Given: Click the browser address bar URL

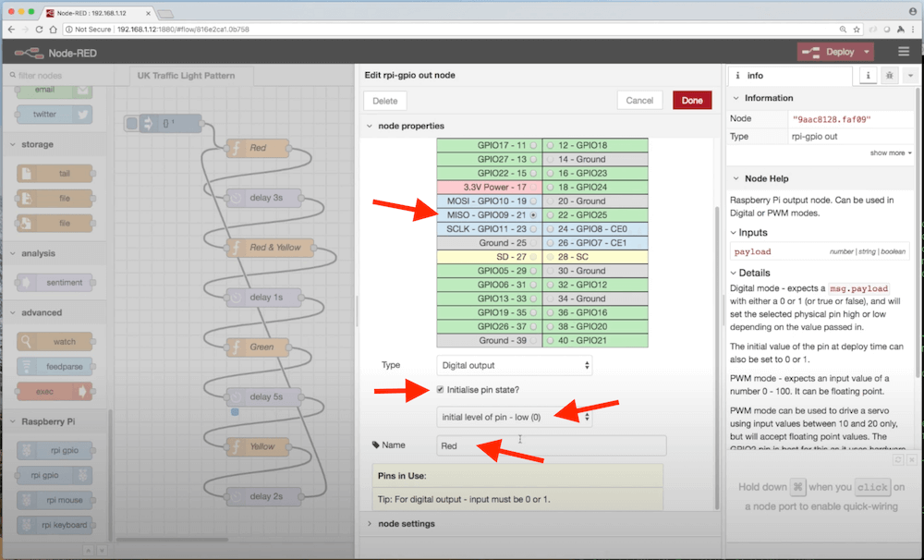Looking at the screenshot, I should click(183, 29).
